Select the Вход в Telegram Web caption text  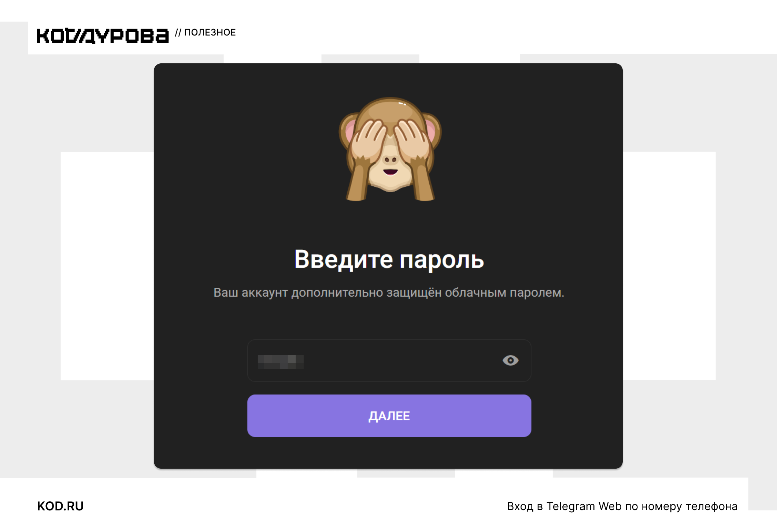click(x=622, y=506)
